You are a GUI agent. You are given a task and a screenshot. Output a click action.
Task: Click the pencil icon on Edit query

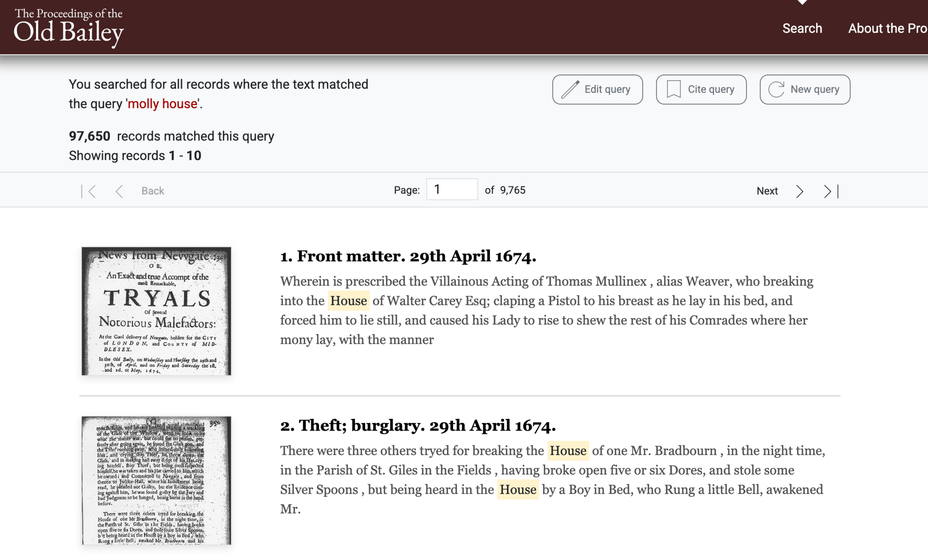(x=570, y=89)
